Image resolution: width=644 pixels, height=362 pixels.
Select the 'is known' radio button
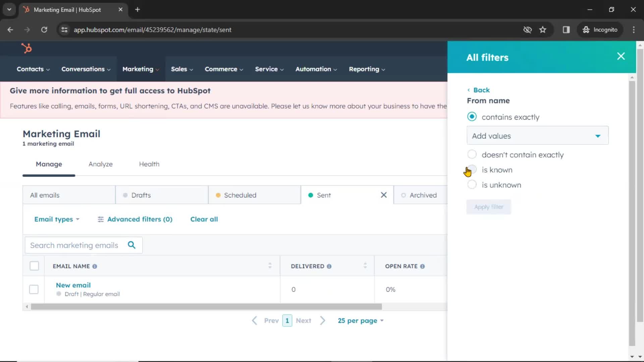pos(472,169)
